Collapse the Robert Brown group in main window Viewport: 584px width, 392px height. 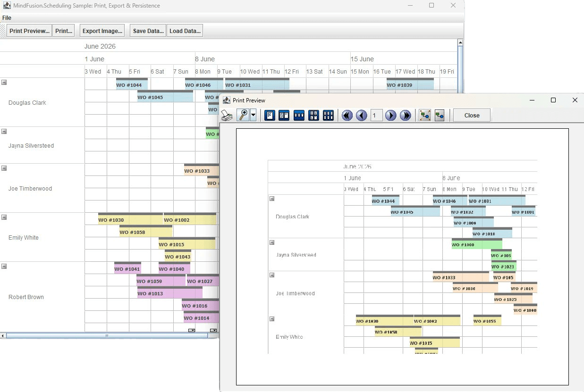4,266
